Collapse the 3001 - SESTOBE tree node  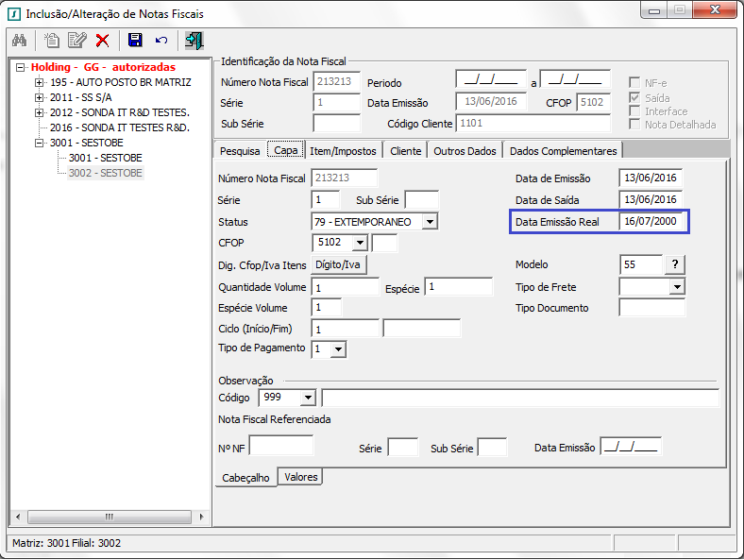(39, 144)
